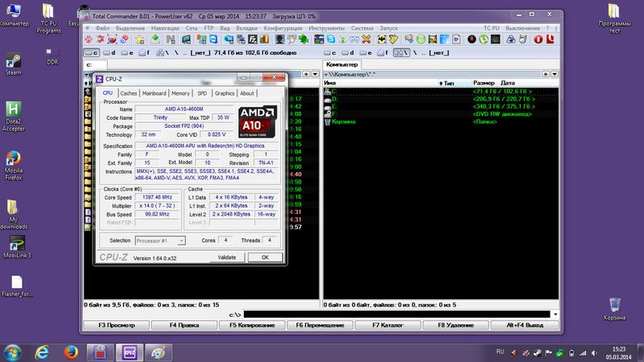Open the SPD tab in CPU-Z
This screenshot has height=362, width=644.
click(202, 93)
